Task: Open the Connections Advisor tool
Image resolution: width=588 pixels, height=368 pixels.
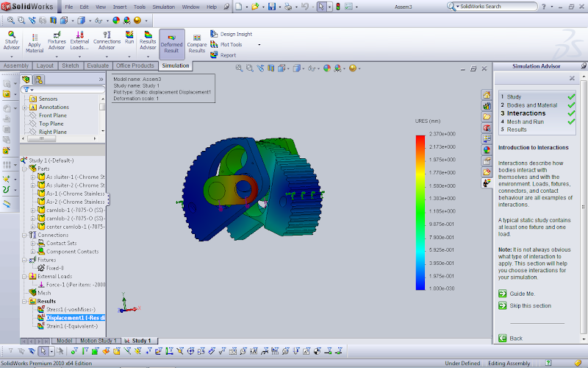Action: [107, 40]
